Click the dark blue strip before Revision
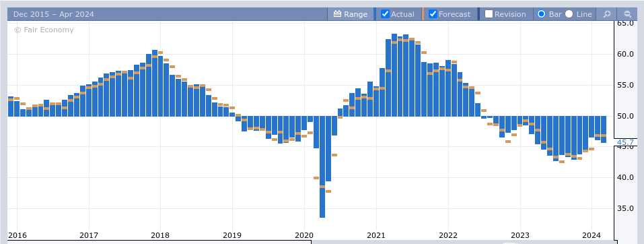 [x=479, y=14]
